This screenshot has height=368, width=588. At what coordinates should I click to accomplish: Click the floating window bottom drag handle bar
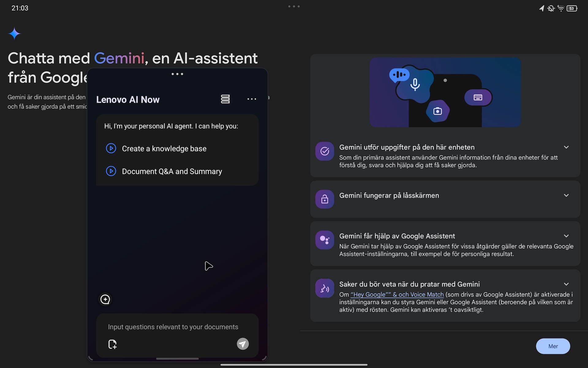click(x=177, y=358)
